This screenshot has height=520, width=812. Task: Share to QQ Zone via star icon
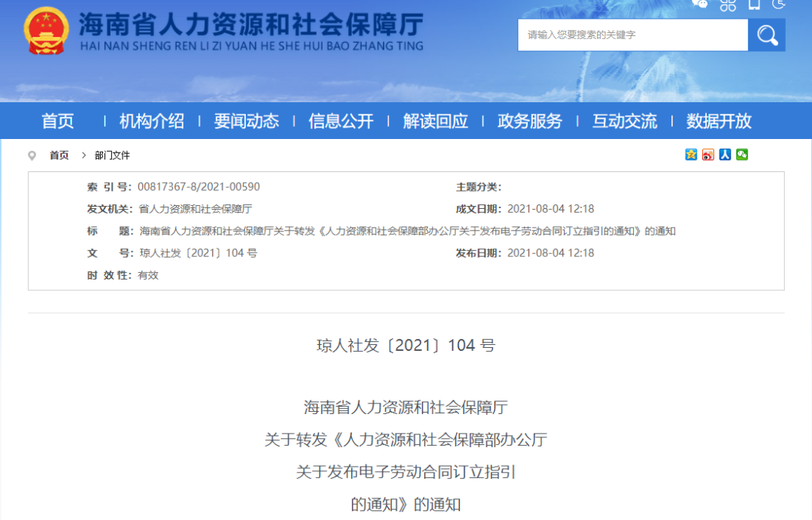[x=691, y=155]
